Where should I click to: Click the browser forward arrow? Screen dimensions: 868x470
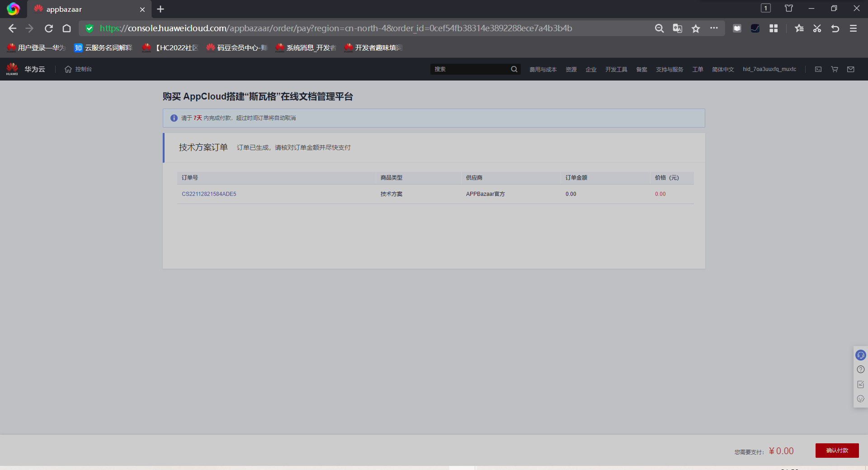click(x=30, y=28)
